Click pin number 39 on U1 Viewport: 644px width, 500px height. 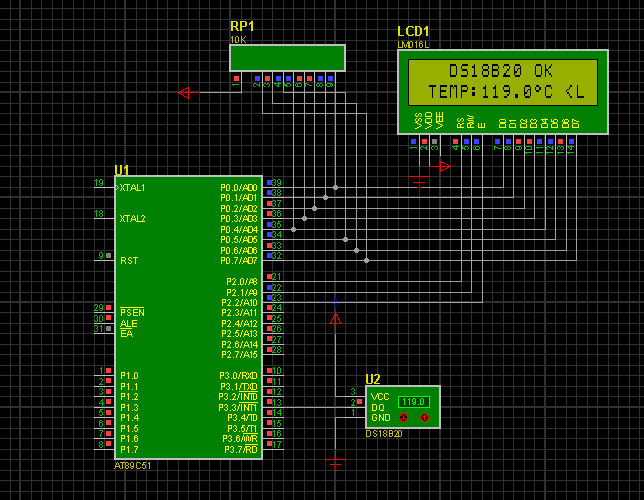(x=277, y=183)
